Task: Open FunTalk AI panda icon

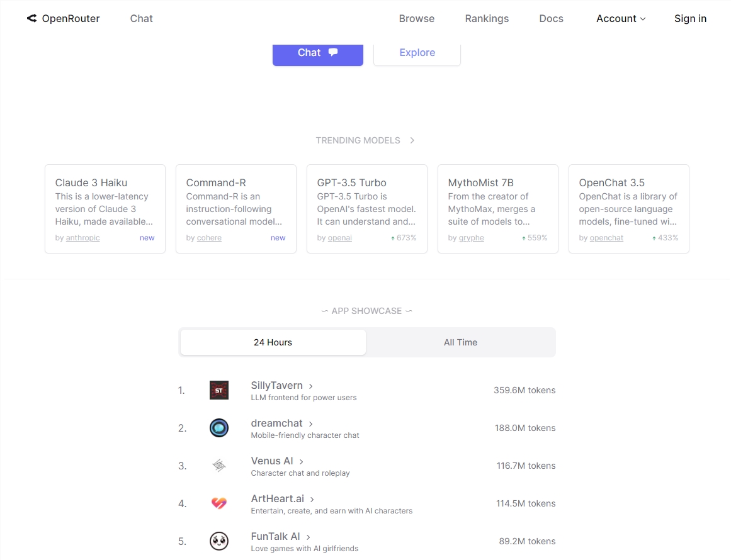Action: pos(219,541)
